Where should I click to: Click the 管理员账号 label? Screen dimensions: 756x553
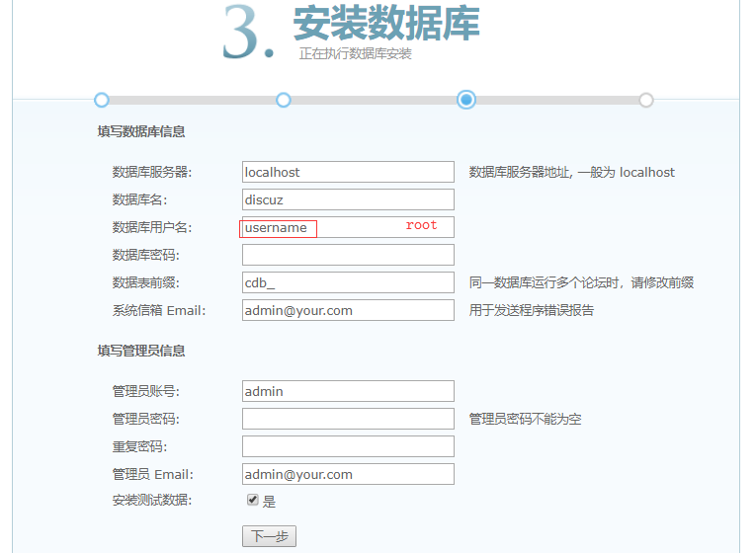point(145,391)
